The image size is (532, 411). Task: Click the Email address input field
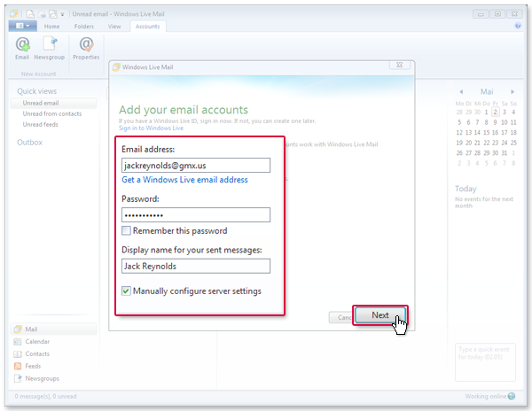click(x=196, y=166)
